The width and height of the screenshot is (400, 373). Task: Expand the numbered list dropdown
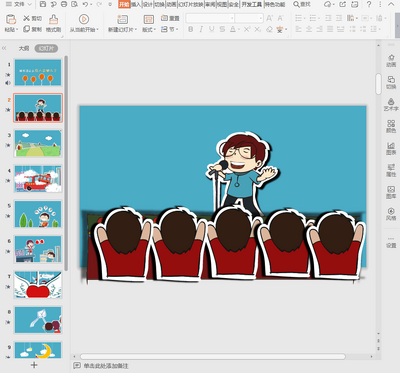click(319, 18)
